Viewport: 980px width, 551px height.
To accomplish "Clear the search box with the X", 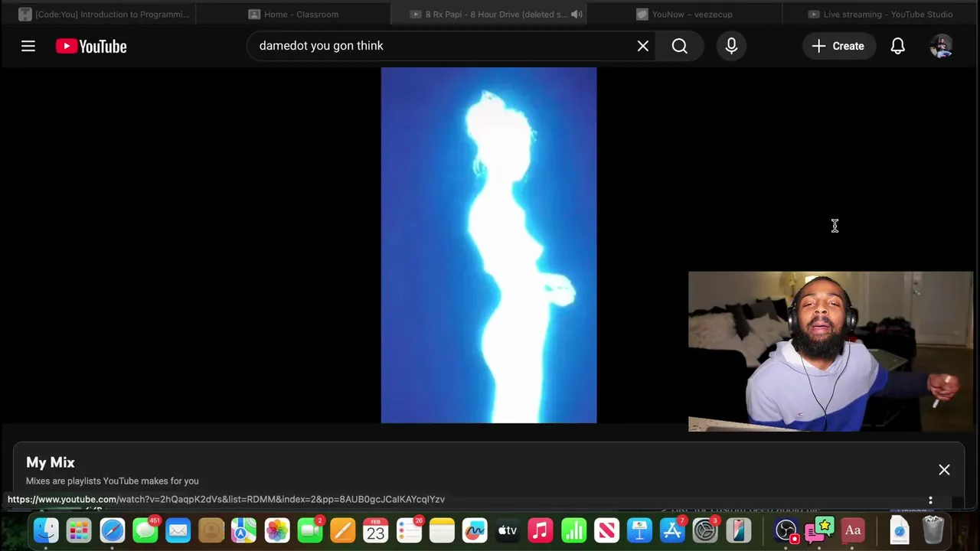I will [643, 46].
